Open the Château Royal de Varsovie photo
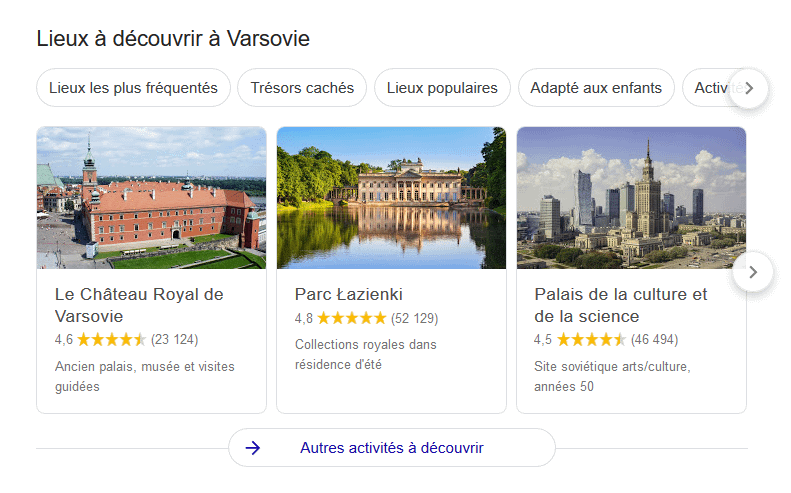This screenshot has width=791, height=493. tap(151, 198)
